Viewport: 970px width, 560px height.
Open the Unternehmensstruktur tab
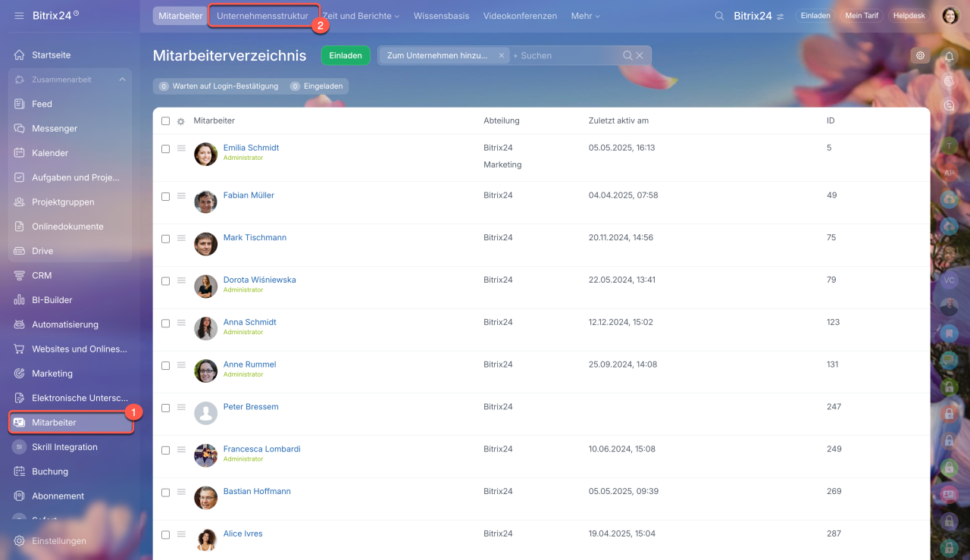click(262, 16)
